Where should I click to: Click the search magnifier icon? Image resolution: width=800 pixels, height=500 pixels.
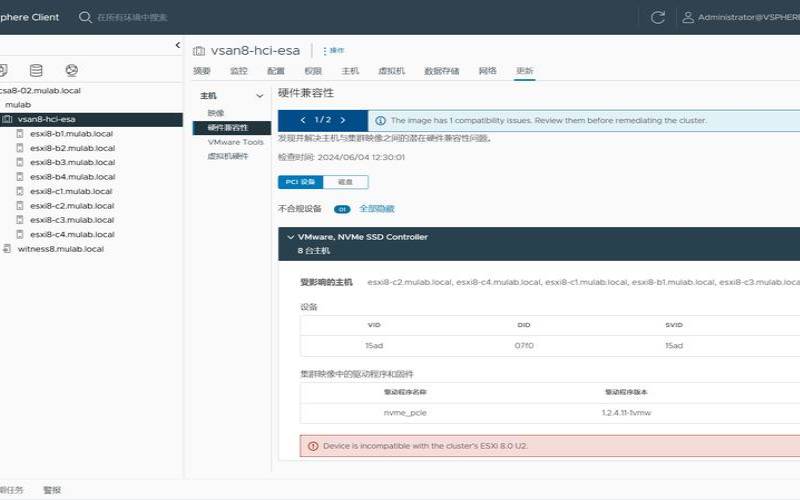point(85,17)
